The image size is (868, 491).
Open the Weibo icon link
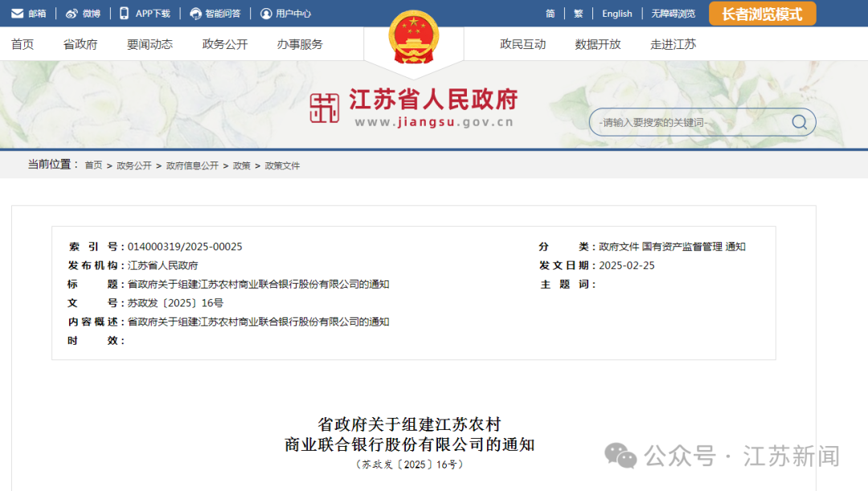(72, 14)
